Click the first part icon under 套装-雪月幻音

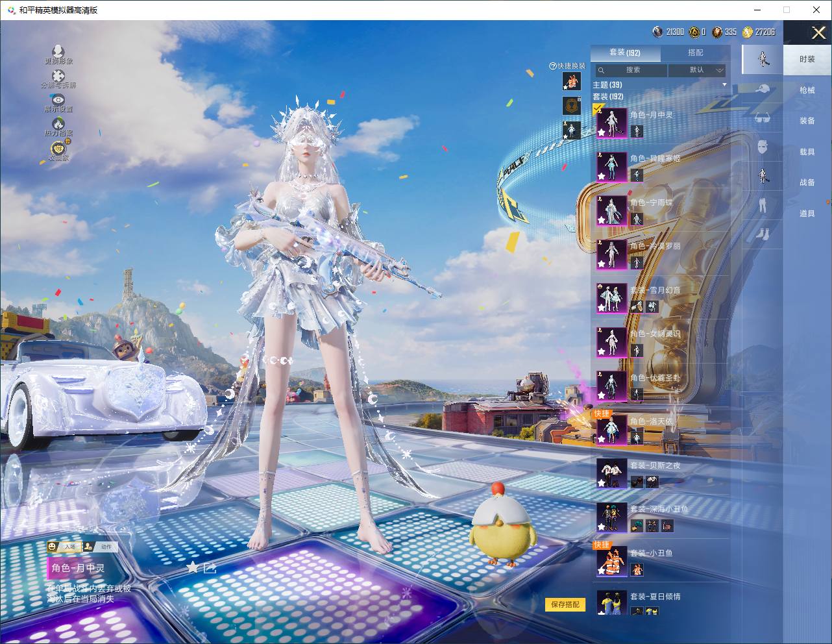[x=637, y=307]
